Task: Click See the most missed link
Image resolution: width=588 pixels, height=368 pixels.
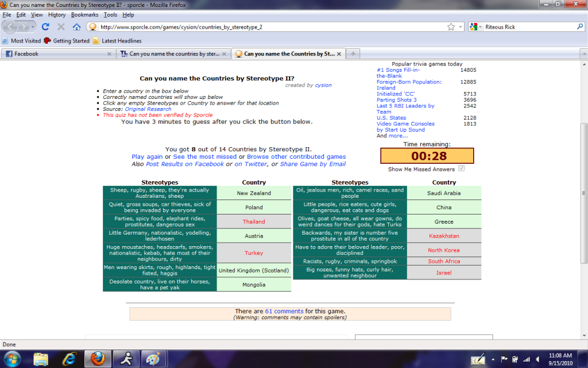Action: (205, 156)
